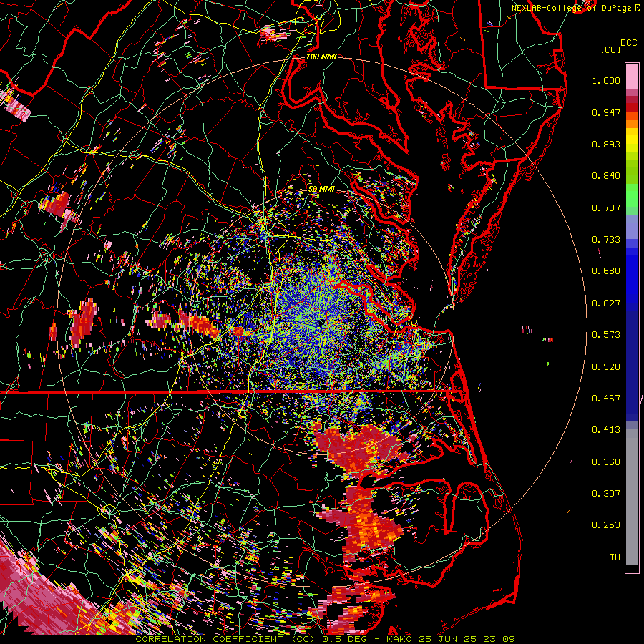Select the 0.253 scale value

point(606,525)
